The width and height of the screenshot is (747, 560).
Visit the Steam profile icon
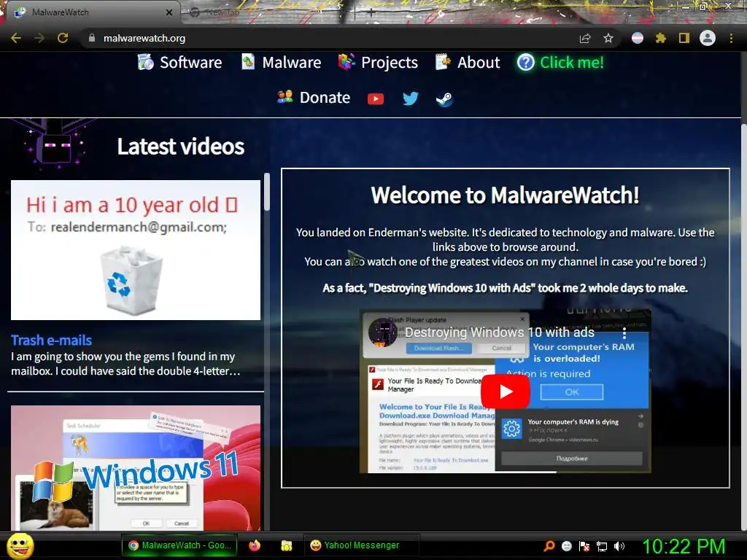444,98
